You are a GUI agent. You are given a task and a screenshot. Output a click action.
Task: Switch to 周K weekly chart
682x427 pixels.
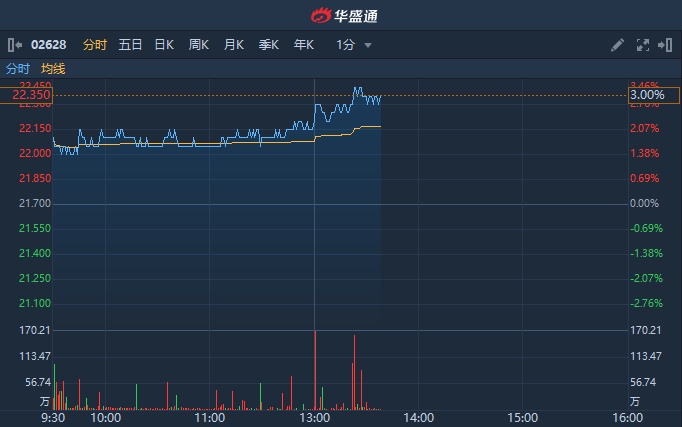pos(199,45)
